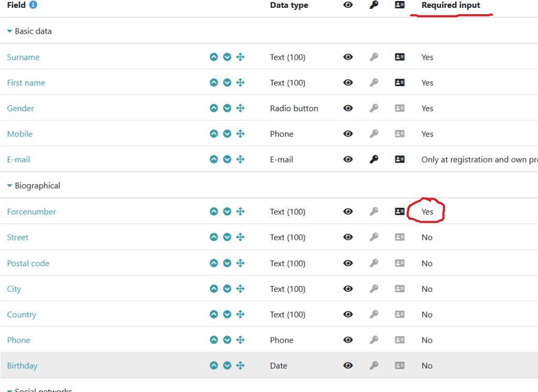The height and width of the screenshot is (392, 538).
Task: Collapse the Biographical category
Action: click(9, 186)
